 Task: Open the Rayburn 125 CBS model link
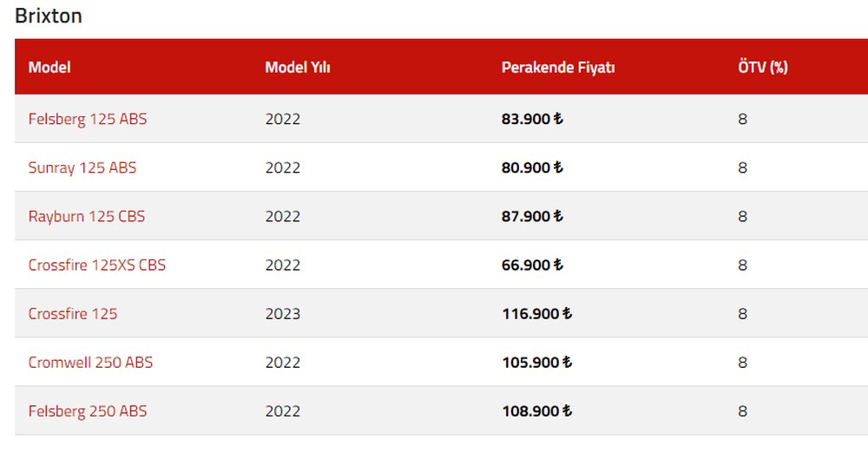coord(86,216)
